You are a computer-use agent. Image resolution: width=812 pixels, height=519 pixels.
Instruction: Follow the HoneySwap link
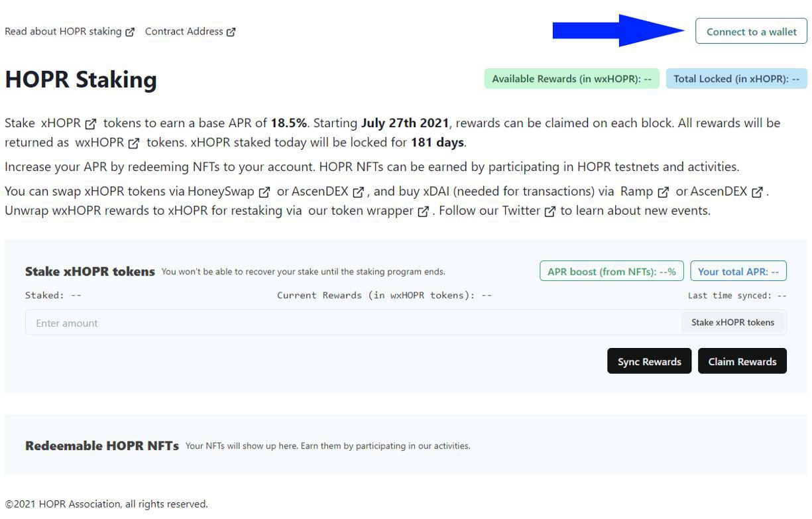[x=229, y=192]
